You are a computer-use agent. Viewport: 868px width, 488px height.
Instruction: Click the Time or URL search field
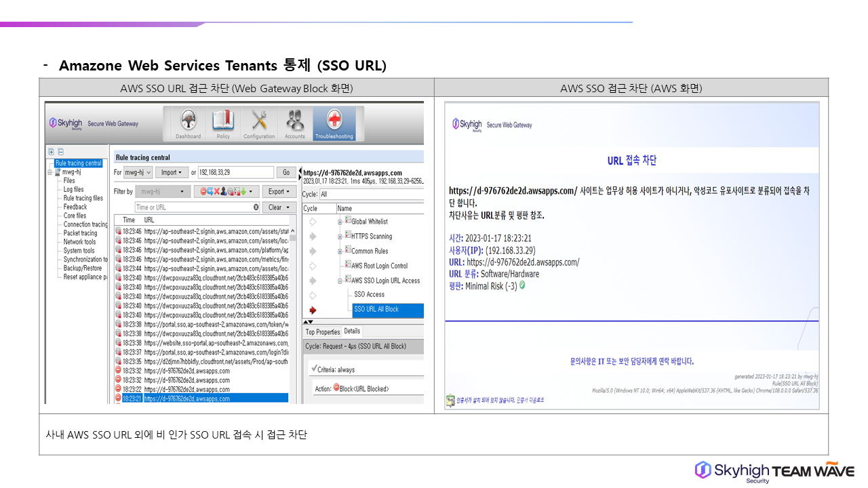click(193, 207)
